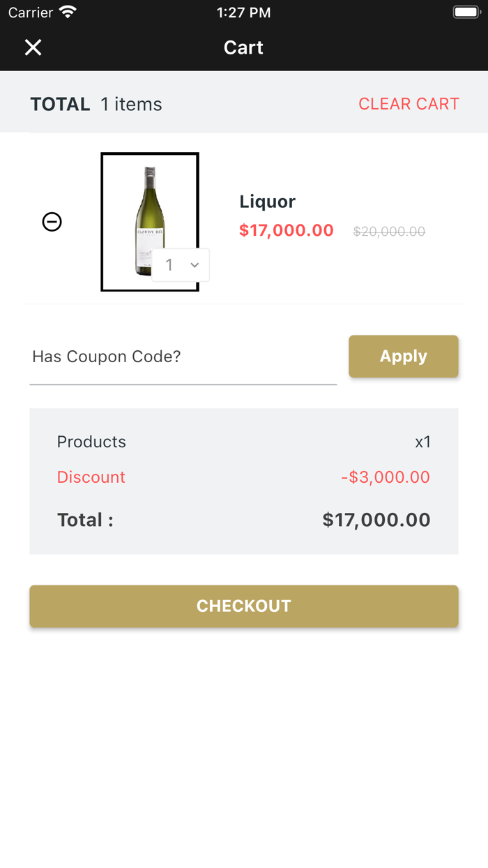Close the Cart screen with the X icon
The width and height of the screenshot is (488, 868).
coord(33,47)
